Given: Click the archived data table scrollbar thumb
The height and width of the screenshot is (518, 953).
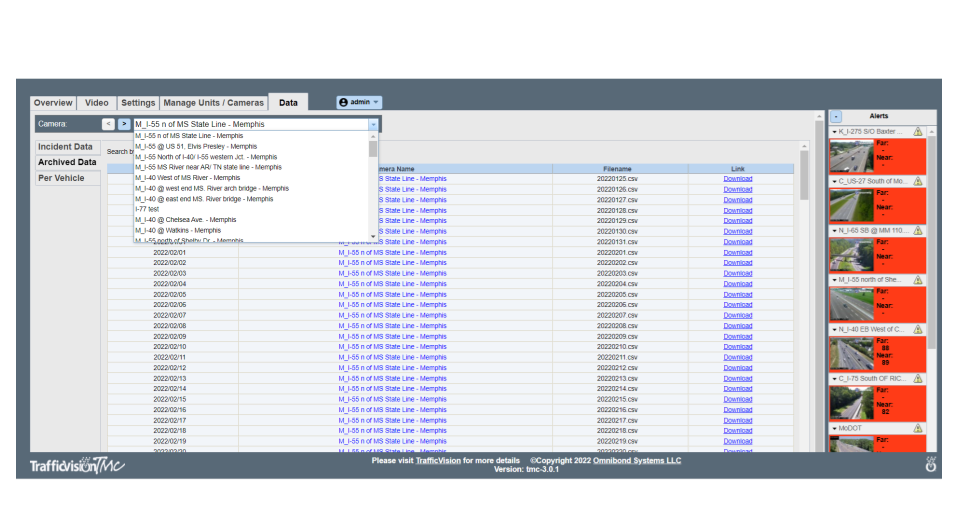Looking at the screenshot, I should click(804, 175).
